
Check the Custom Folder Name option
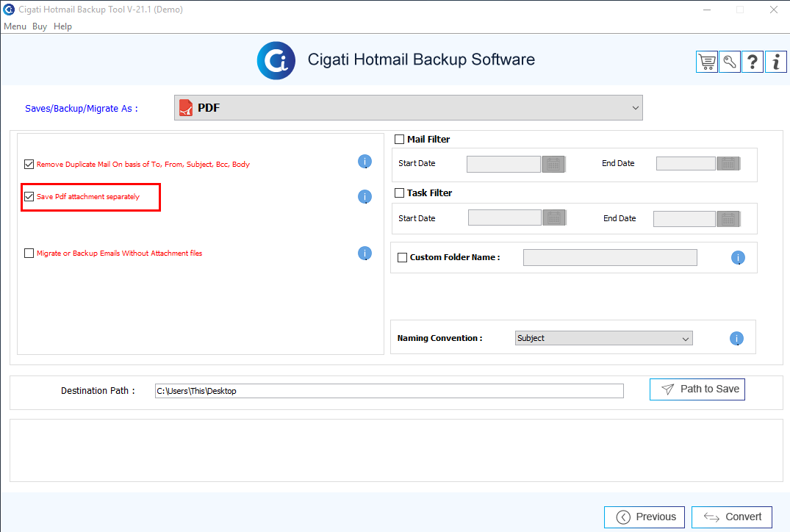click(x=403, y=257)
